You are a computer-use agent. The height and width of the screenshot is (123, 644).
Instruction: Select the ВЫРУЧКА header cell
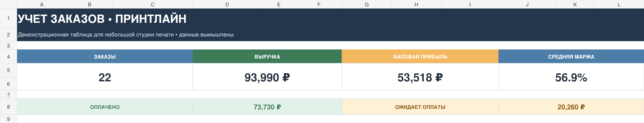(267, 56)
